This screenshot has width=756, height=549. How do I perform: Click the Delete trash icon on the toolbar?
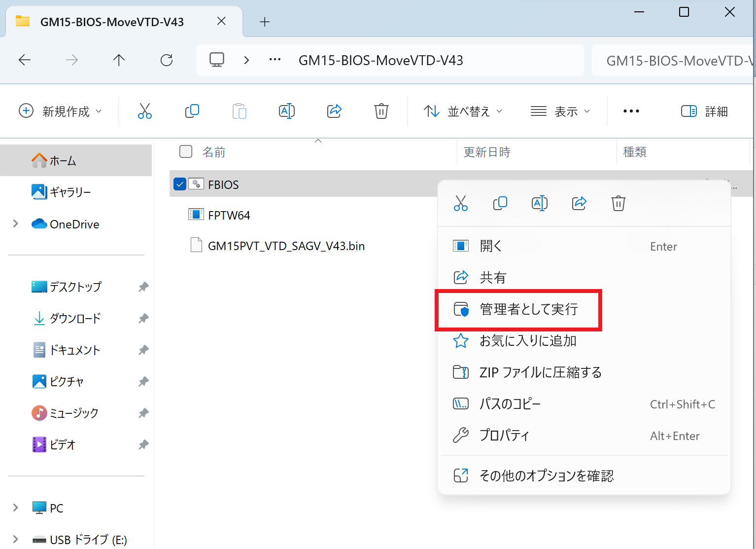(381, 111)
